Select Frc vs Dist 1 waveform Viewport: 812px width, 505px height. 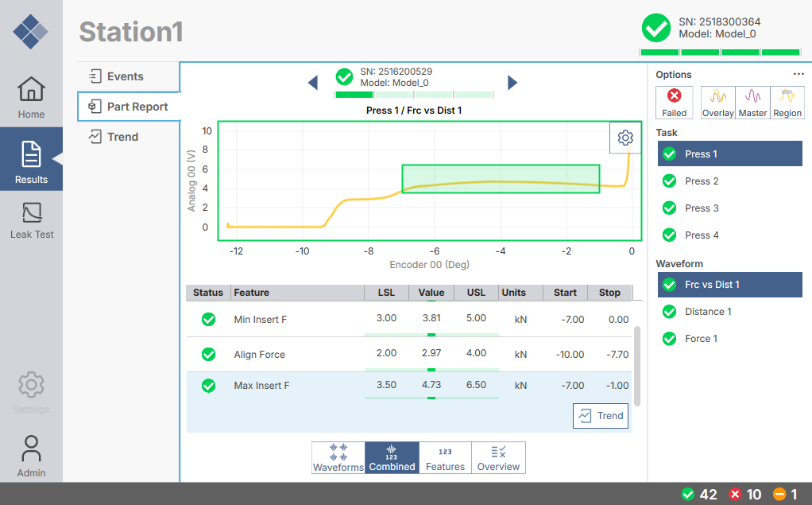pos(729,285)
